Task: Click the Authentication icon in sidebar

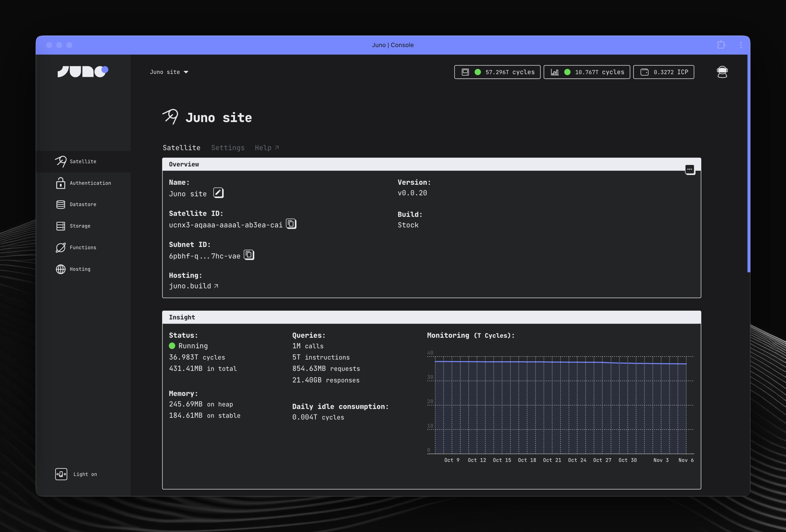Action: [60, 183]
